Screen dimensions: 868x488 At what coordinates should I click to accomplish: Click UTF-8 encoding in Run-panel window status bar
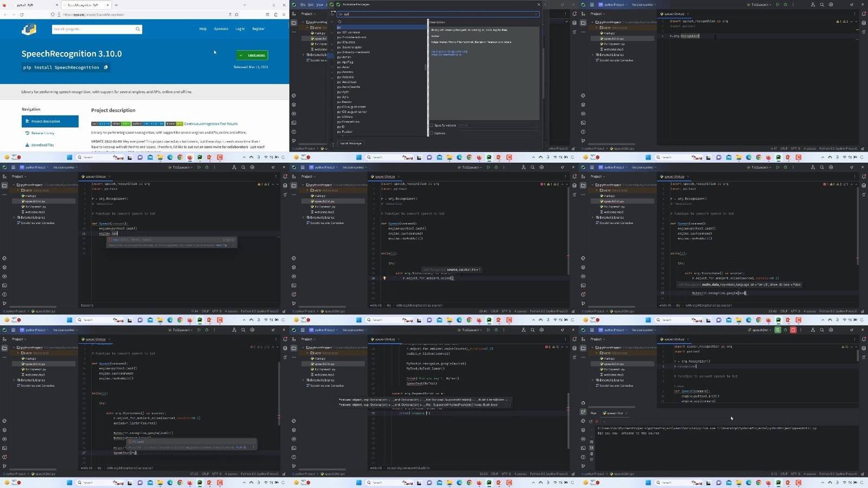[795, 474]
